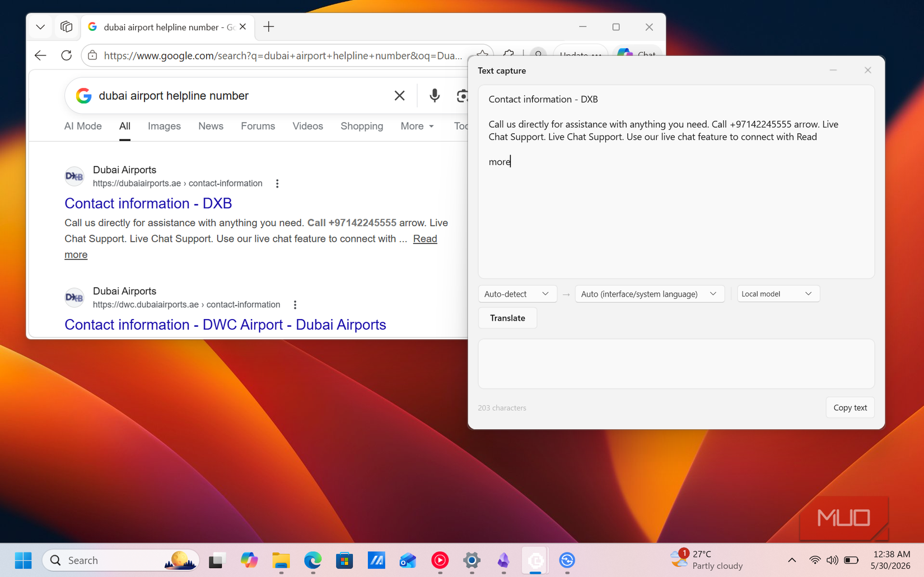Open the Videos results tab
Screen dimensions: 924x577
tap(307, 126)
